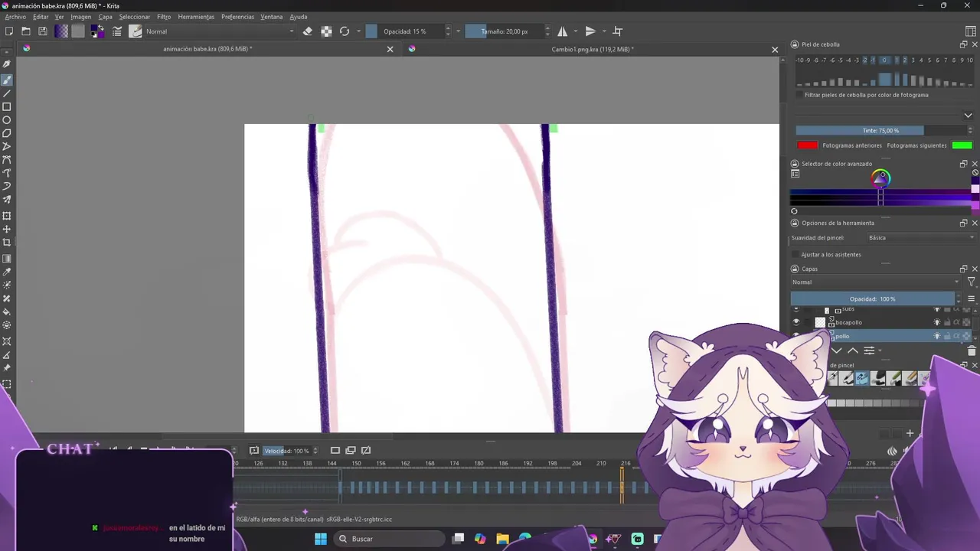Open the gradient preset swatch
Viewport: 980px width, 551px height.
click(61, 31)
